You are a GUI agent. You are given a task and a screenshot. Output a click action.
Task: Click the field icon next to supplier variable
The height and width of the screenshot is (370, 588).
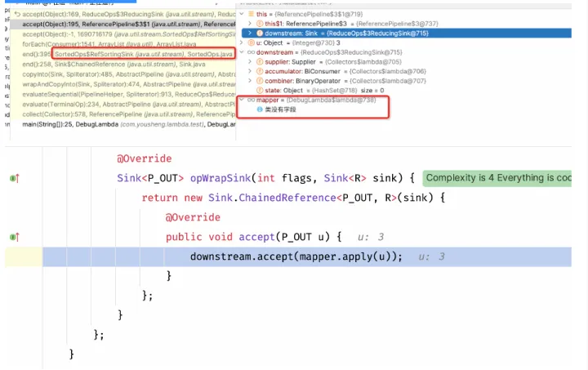coord(259,61)
